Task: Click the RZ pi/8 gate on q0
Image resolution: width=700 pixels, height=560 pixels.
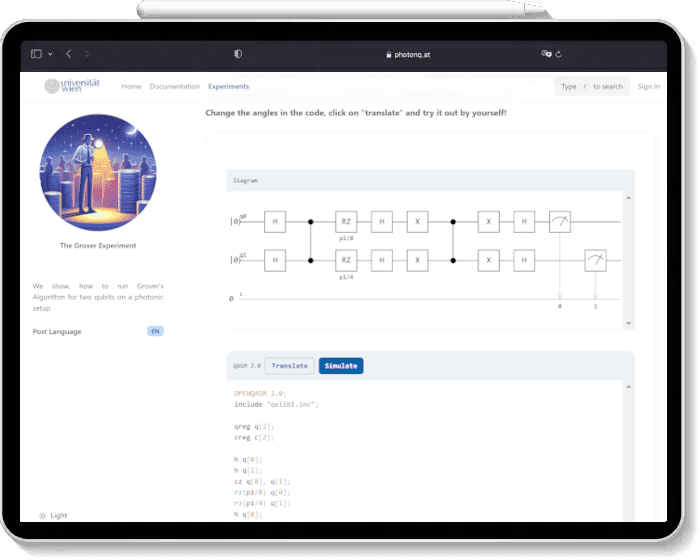Action: click(347, 221)
